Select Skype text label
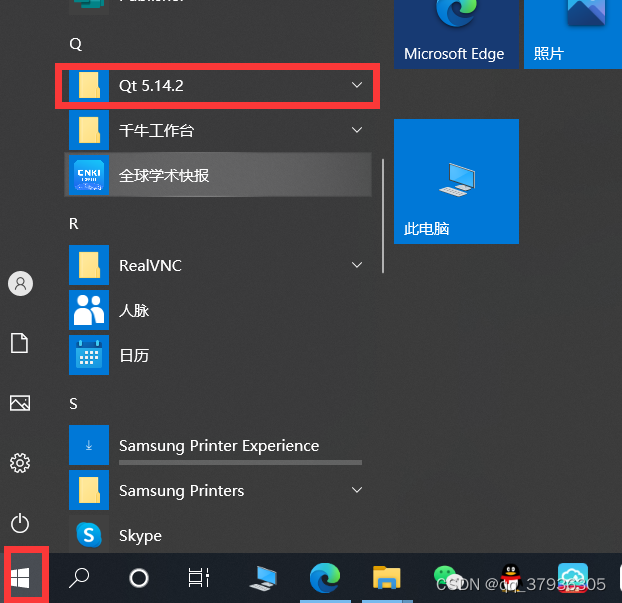This screenshot has height=603, width=622. [x=140, y=536]
